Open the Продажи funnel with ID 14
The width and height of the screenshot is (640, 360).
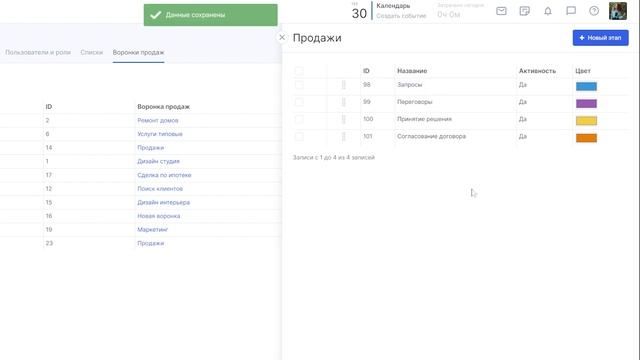click(x=151, y=148)
